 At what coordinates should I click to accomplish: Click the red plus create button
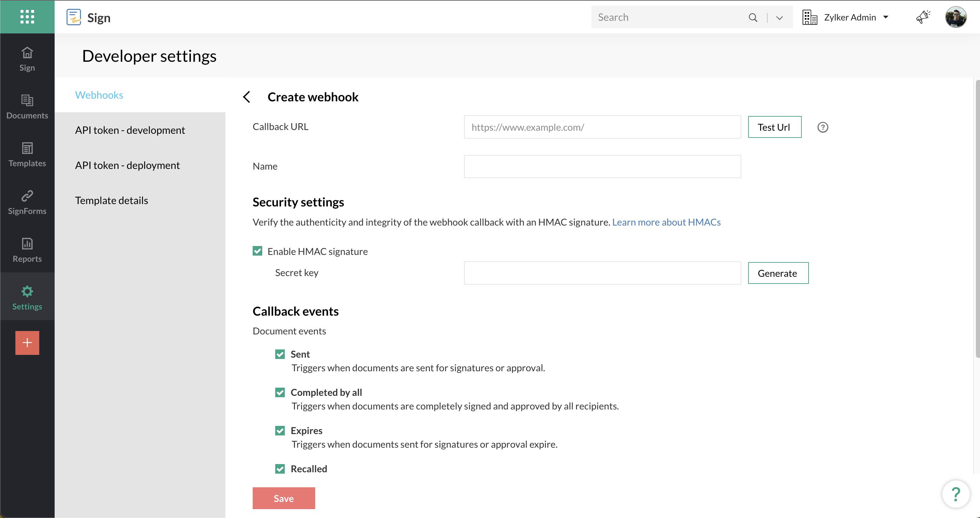coord(27,343)
